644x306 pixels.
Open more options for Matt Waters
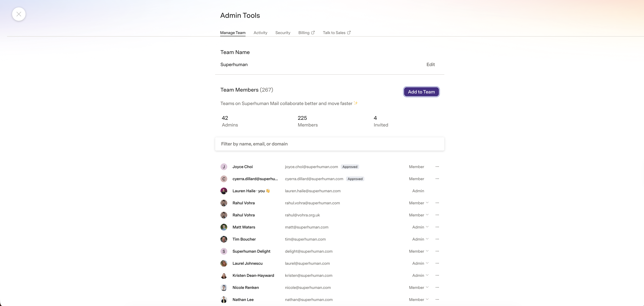point(437,227)
